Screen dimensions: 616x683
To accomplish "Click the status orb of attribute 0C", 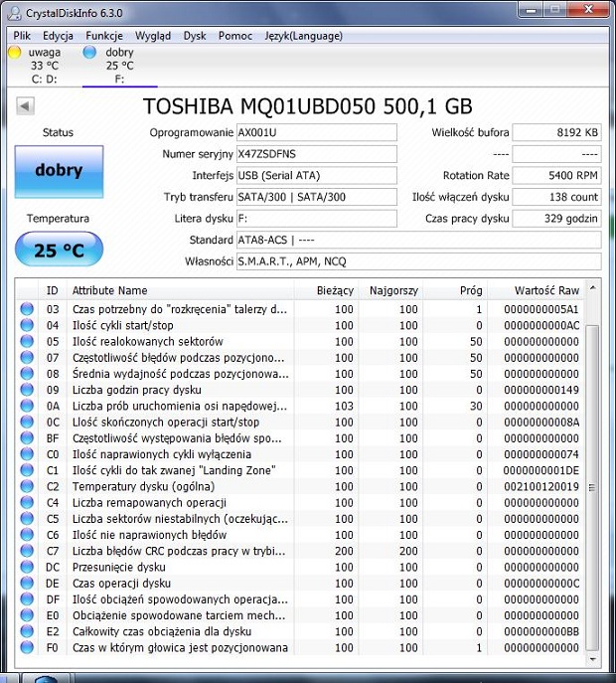I will coord(27,422).
